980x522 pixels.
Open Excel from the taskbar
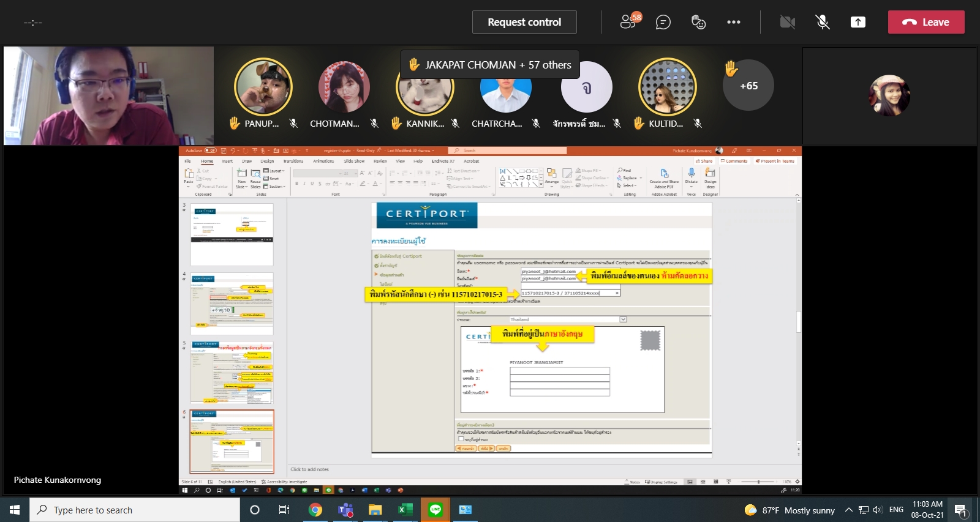point(405,510)
